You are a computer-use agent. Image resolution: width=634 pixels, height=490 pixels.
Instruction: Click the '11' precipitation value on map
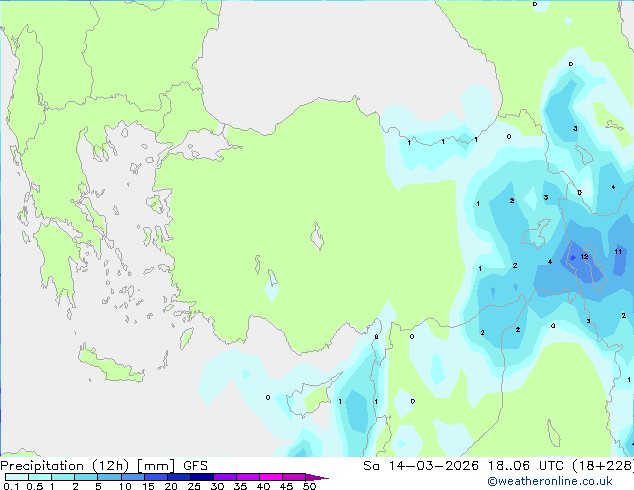point(618,251)
